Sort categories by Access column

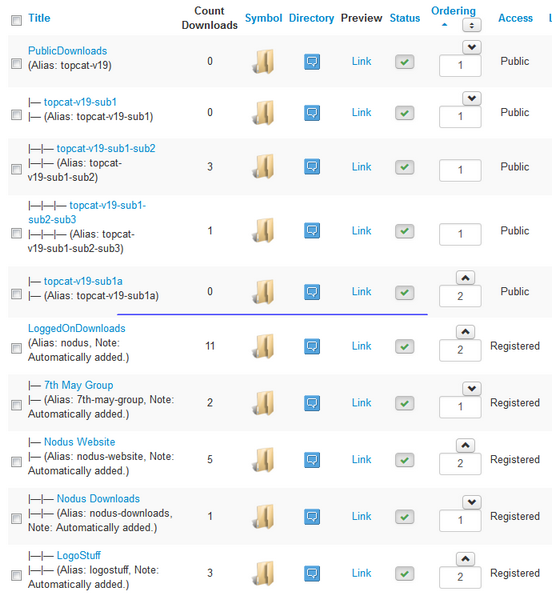pyautogui.click(x=515, y=18)
